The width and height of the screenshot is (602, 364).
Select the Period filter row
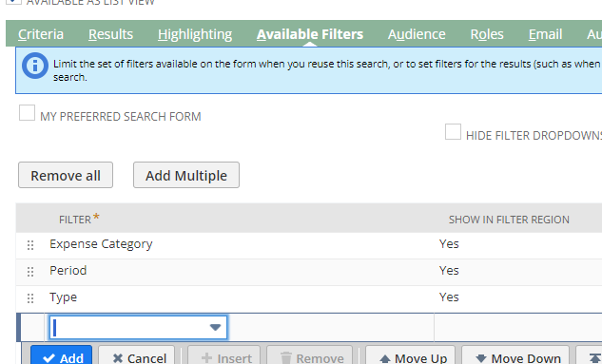tap(309, 272)
